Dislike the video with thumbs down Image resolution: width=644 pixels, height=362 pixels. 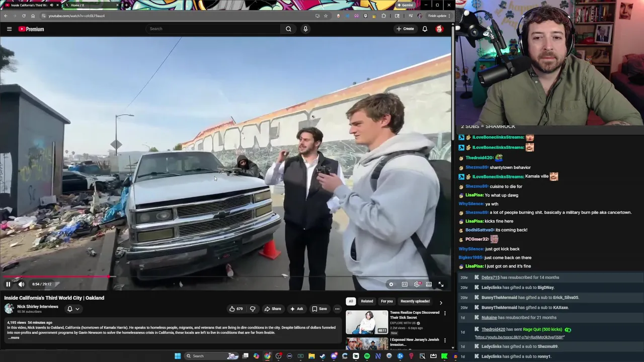tap(253, 309)
